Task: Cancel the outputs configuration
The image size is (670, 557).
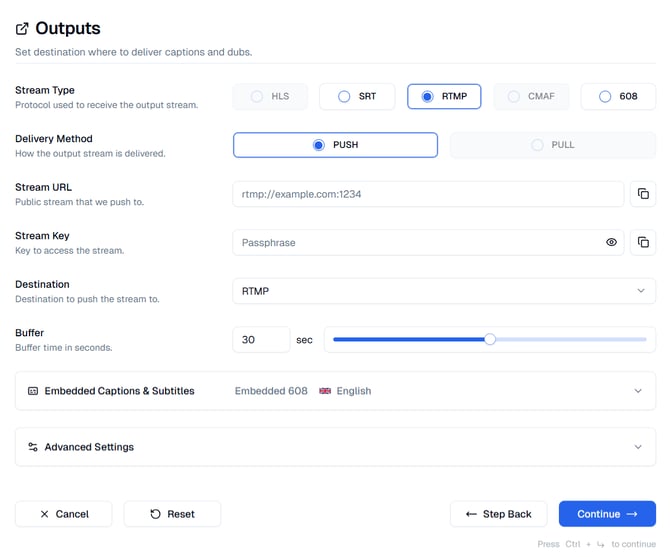Action: tap(63, 514)
